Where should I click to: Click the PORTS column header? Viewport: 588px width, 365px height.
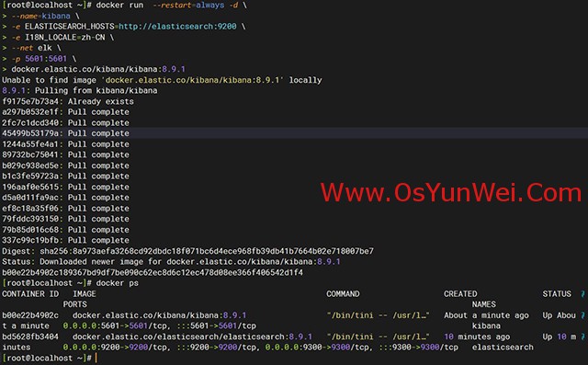(75, 304)
